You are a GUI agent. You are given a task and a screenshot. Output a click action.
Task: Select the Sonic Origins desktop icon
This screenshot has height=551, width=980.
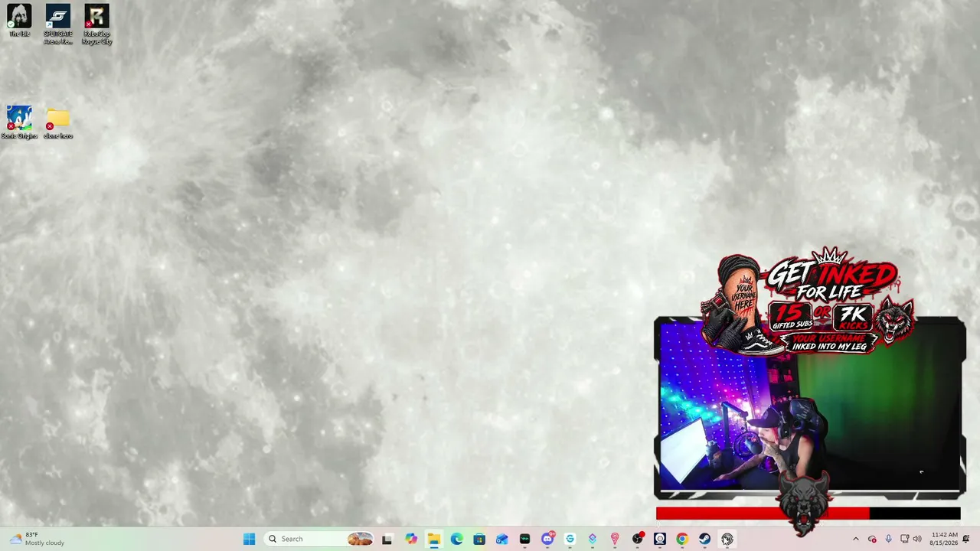pos(19,122)
